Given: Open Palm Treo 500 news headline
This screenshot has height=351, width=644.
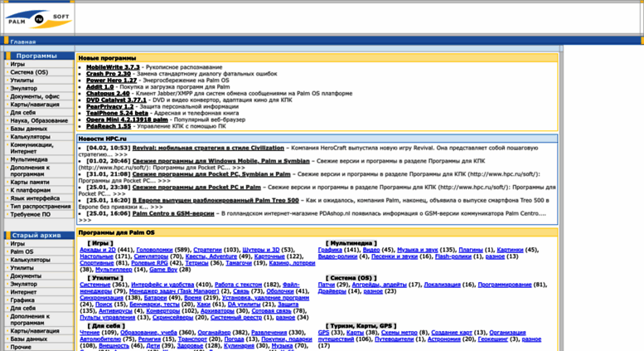Looking at the screenshot, I should pos(215,201).
